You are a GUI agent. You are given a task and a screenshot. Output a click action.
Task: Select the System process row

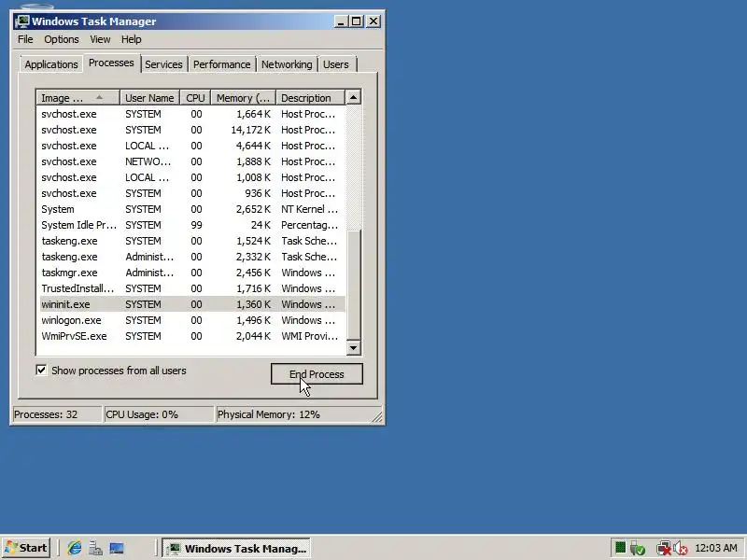191,209
